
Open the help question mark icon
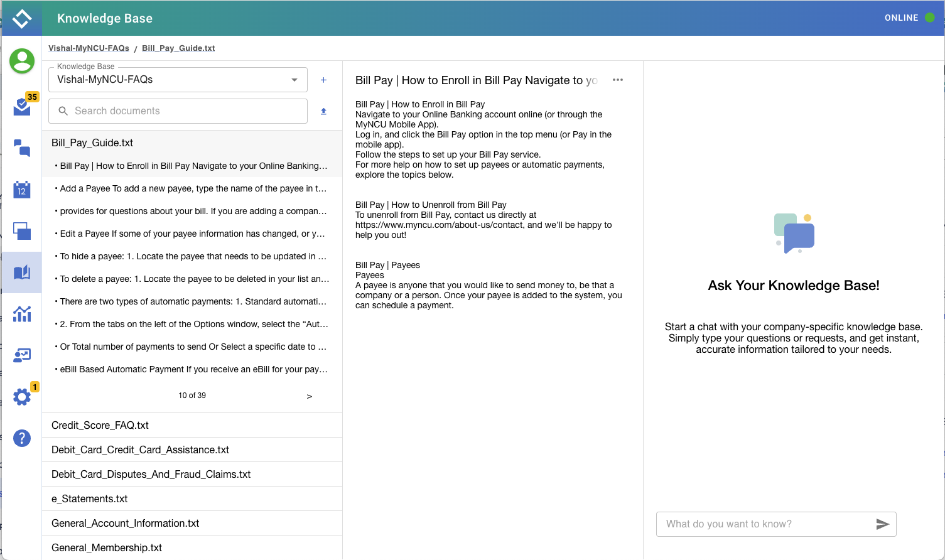[x=22, y=438]
